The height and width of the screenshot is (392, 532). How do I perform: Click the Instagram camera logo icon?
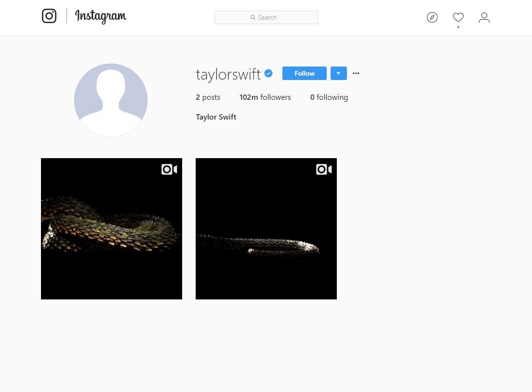(49, 16)
